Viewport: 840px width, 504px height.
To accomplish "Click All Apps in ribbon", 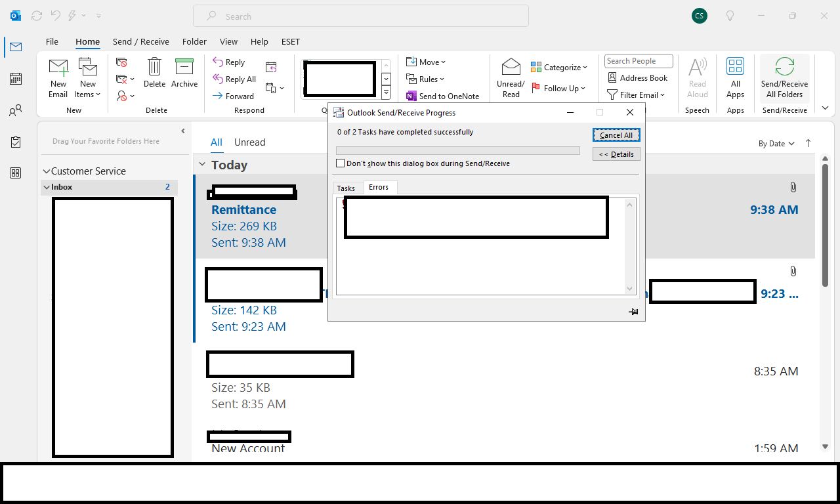I will pos(736,77).
